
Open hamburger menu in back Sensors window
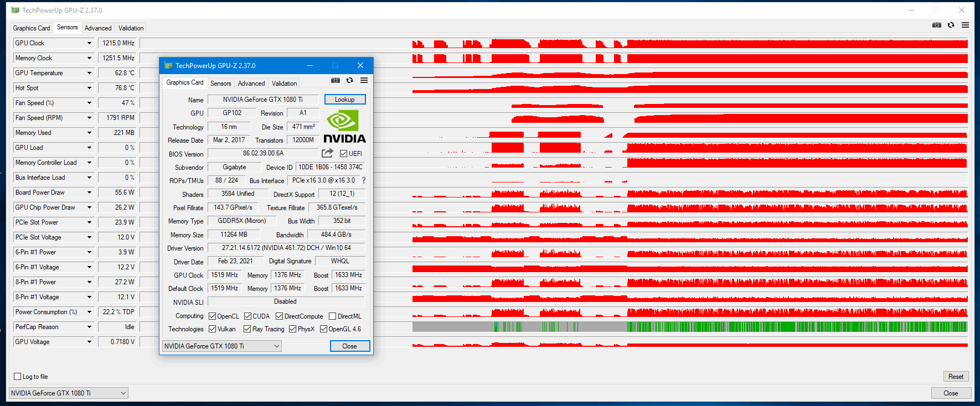pyautogui.click(x=965, y=25)
